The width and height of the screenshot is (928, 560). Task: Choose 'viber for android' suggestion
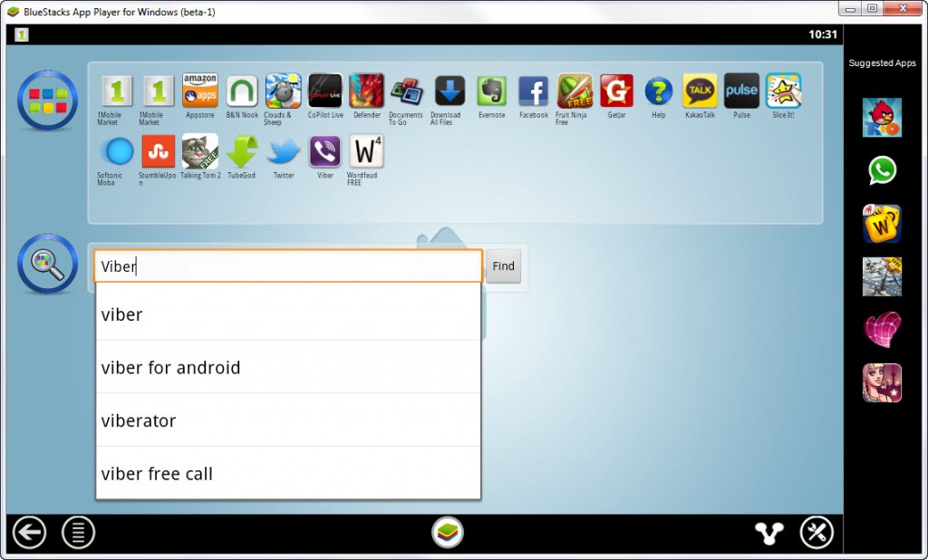pos(288,368)
